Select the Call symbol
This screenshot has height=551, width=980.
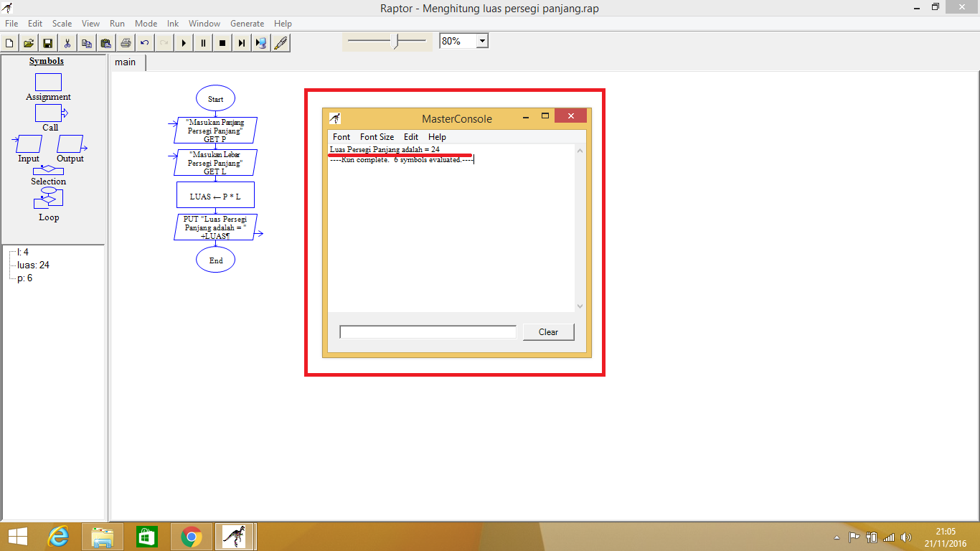(x=48, y=113)
